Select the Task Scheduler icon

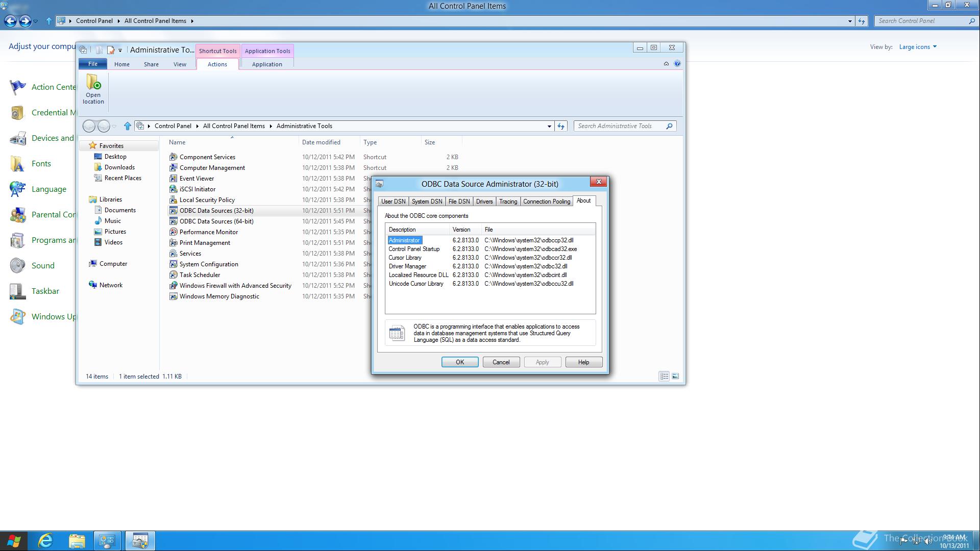174,275
